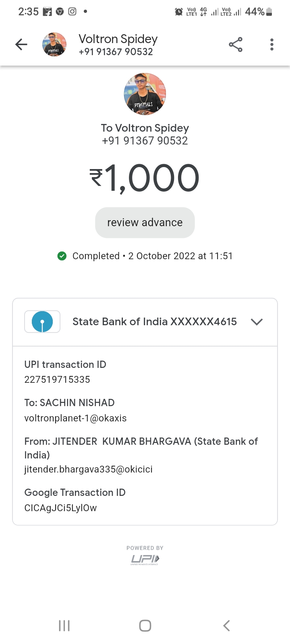This screenshot has height=644, width=290.
Task: Expand the State Bank of India chevron
Action: point(257,322)
